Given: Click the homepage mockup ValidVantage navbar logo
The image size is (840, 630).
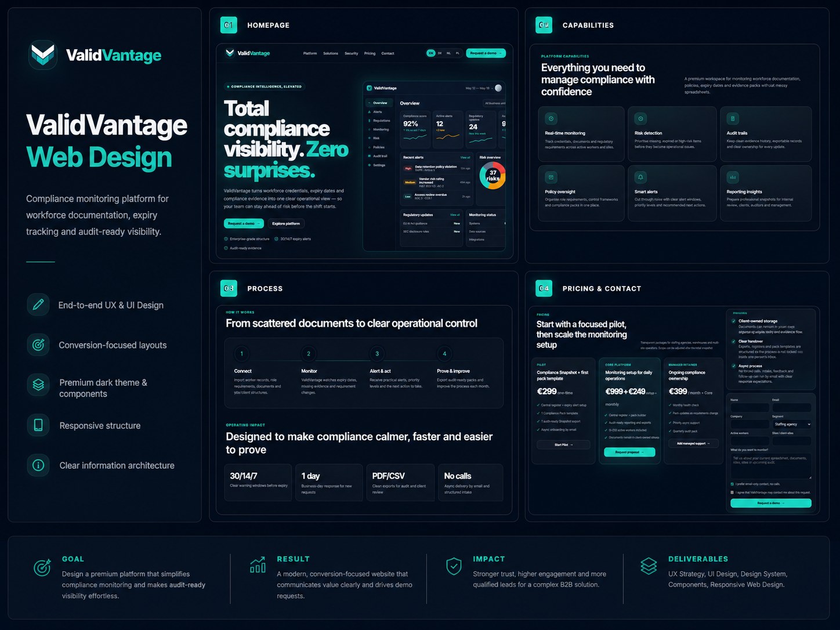Looking at the screenshot, I should tap(248, 53).
